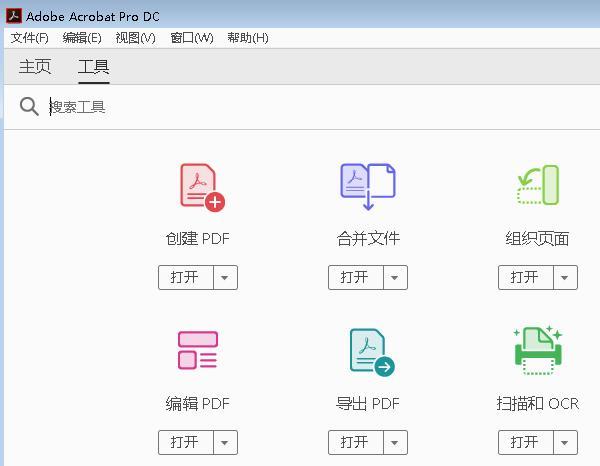This screenshot has height=466, width=600.
Task: Open the 窗口(W) menu
Action: tap(191, 38)
